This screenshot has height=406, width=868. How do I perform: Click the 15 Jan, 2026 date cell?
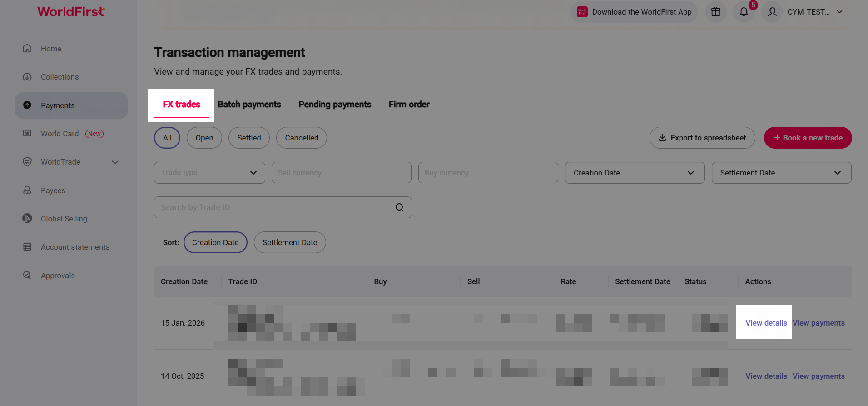tap(183, 323)
